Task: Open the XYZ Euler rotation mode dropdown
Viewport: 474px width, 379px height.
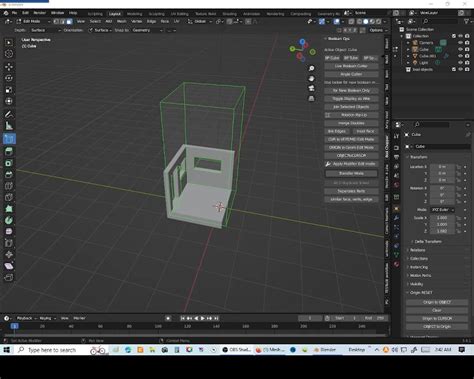Action: coord(443,210)
